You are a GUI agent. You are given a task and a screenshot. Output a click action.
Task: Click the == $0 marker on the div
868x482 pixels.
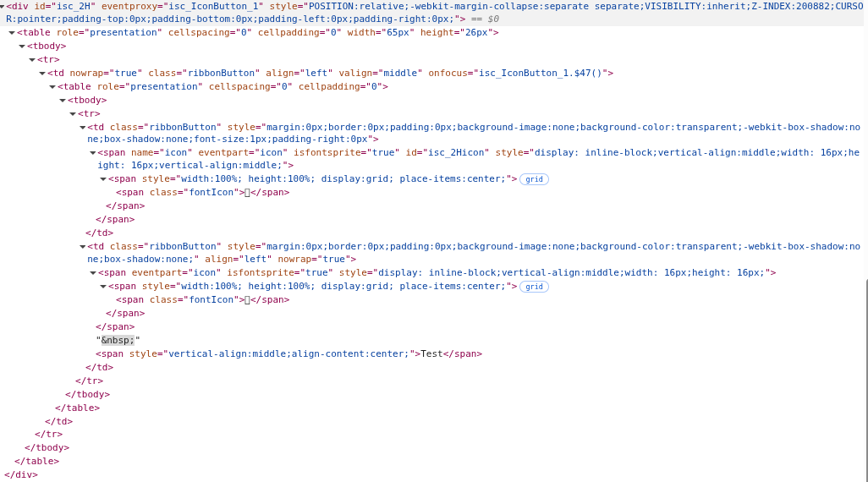(x=486, y=19)
